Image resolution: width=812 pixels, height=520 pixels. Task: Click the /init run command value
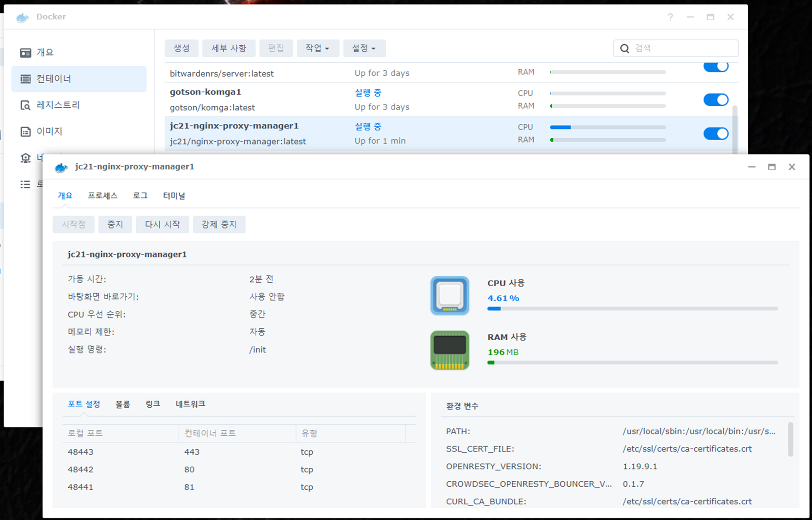258,350
